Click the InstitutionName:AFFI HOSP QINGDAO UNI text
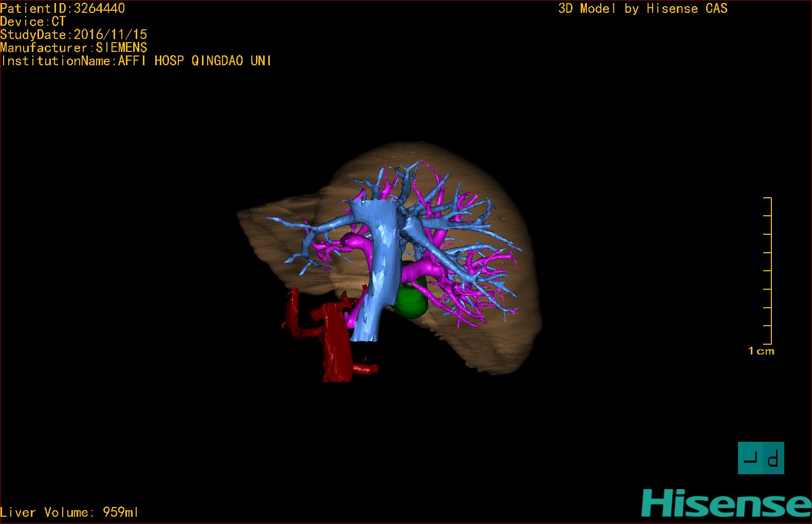 coord(136,61)
